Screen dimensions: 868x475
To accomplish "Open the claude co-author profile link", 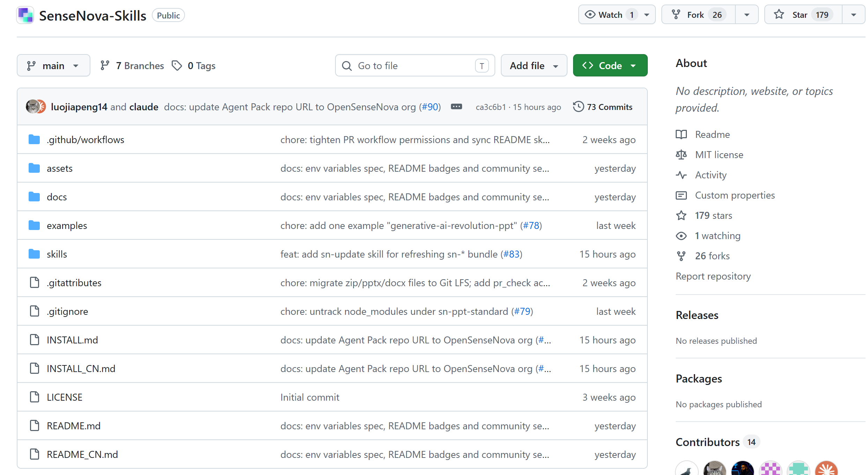I will click(x=144, y=107).
